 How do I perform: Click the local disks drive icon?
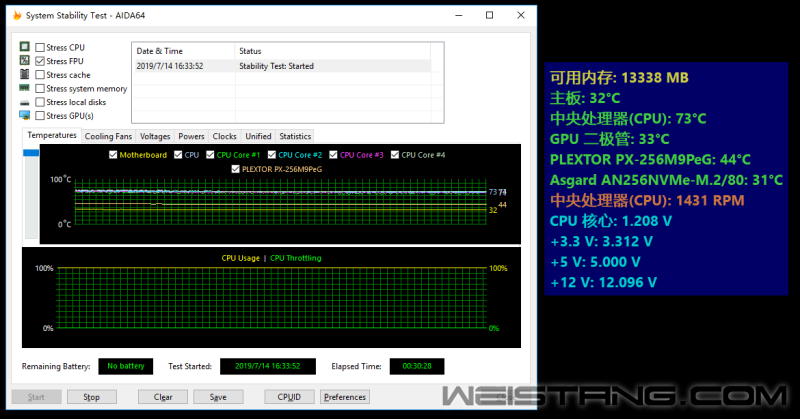click(25, 102)
